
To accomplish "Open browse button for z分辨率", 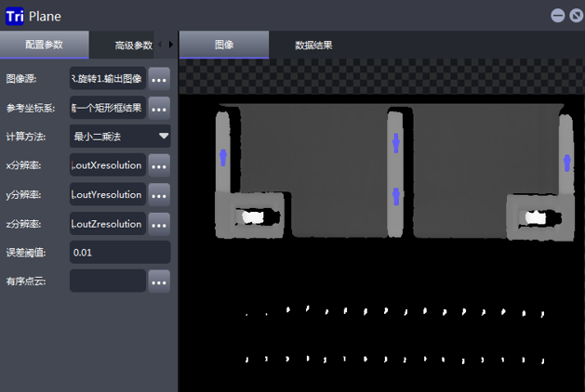I will click(x=159, y=223).
